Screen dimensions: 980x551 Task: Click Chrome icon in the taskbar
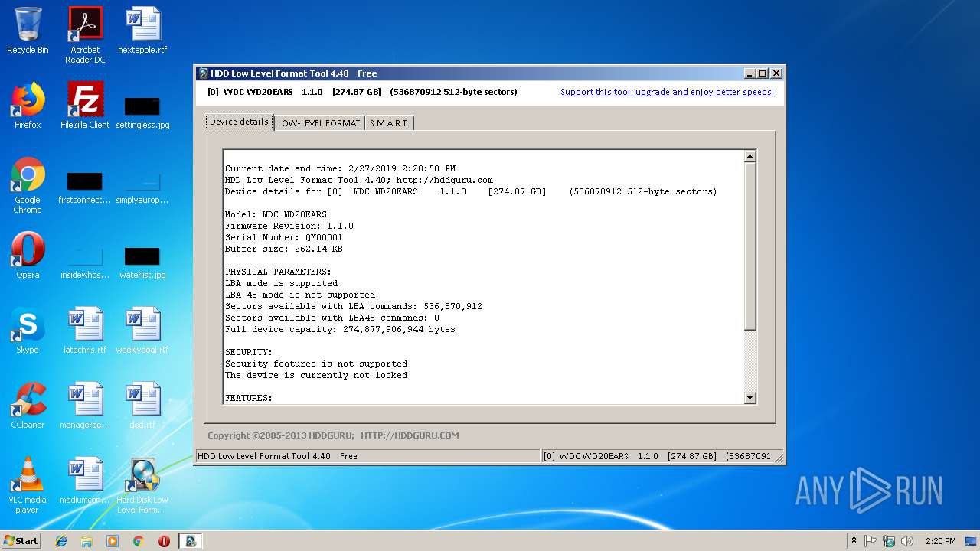pyautogui.click(x=138, y=541)
